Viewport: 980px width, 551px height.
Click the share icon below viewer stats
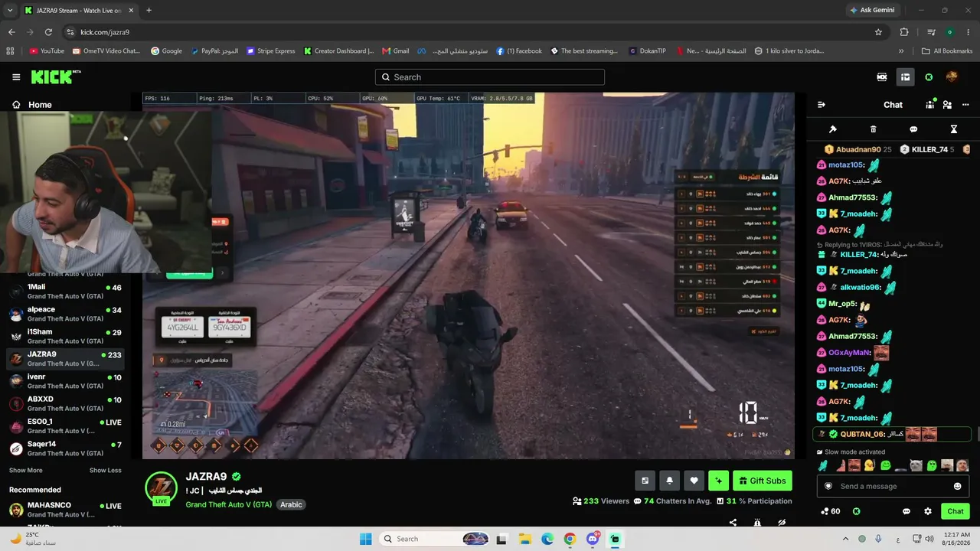(x=733, y=523)
